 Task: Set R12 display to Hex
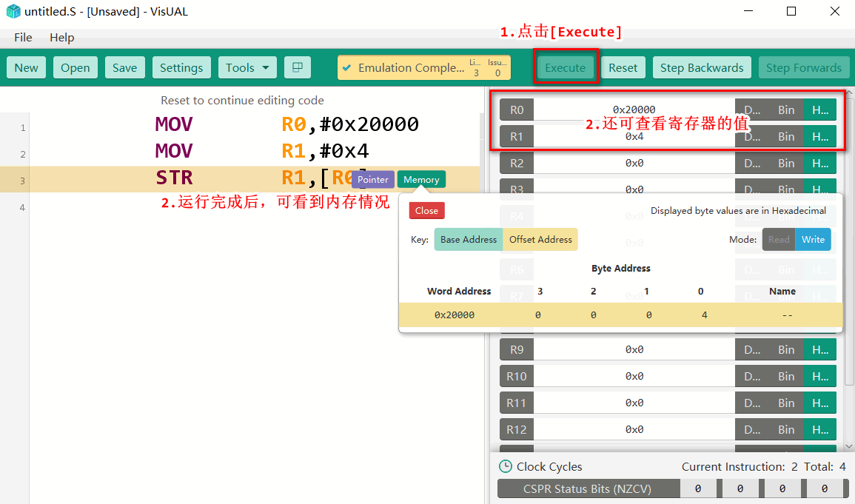(x=819, y=429)
